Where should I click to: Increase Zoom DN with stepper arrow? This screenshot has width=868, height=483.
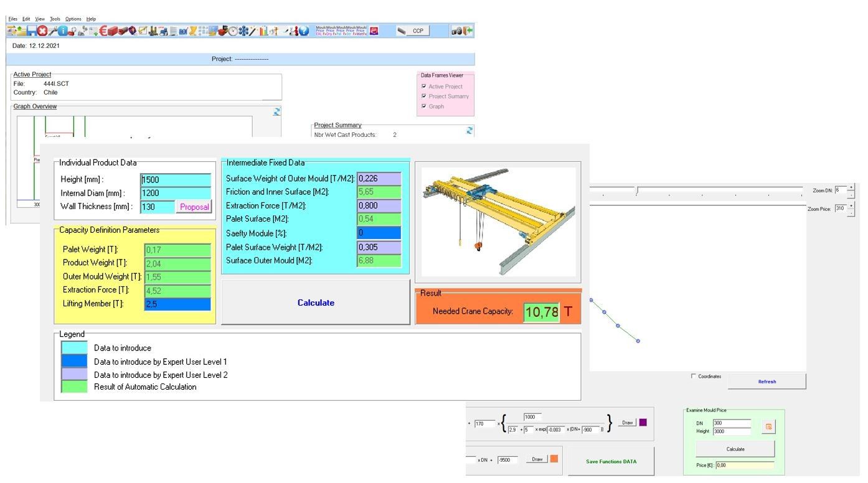click(851, 187)
